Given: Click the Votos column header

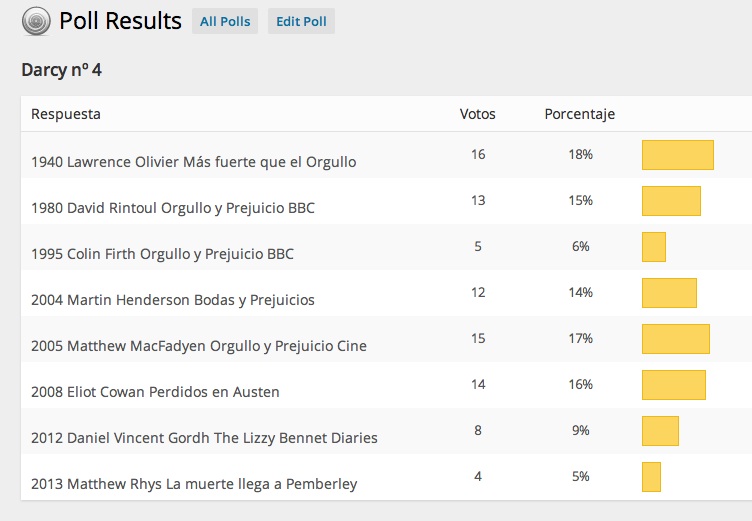Looking at the screenshot, I should [477, 114].
